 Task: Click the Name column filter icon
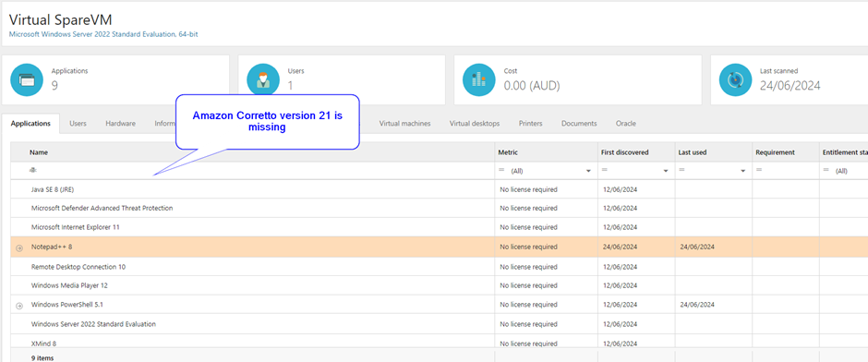coord(33,171)
